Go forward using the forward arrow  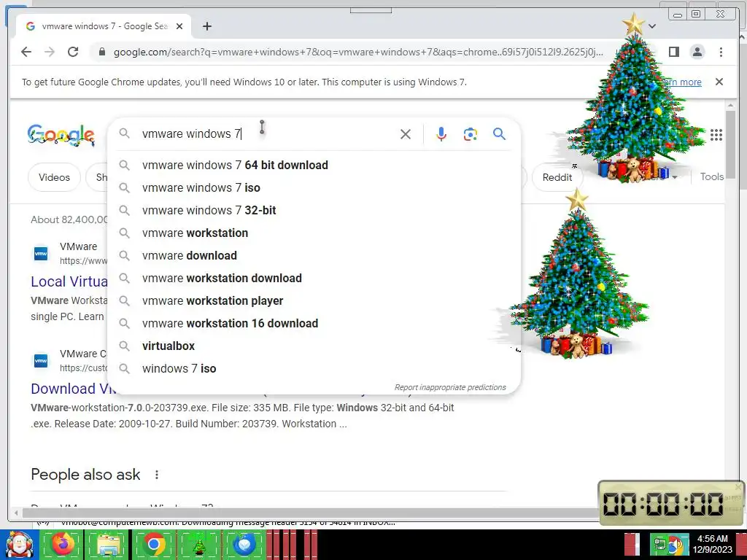pyautogui.click(x=50, y=52)
